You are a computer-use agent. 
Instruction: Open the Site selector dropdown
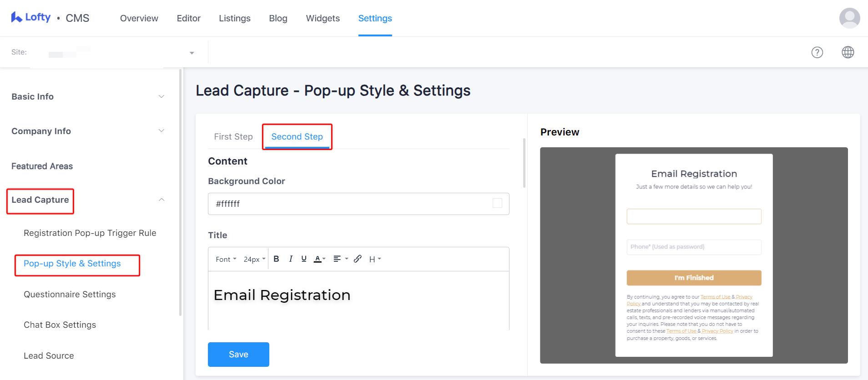104,53
